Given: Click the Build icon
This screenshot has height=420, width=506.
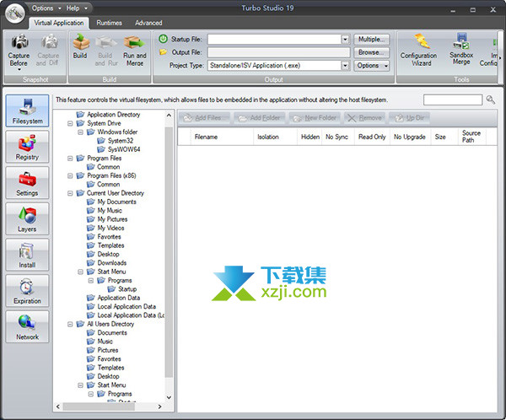Looking at the screenshot, I should point(81,42).
